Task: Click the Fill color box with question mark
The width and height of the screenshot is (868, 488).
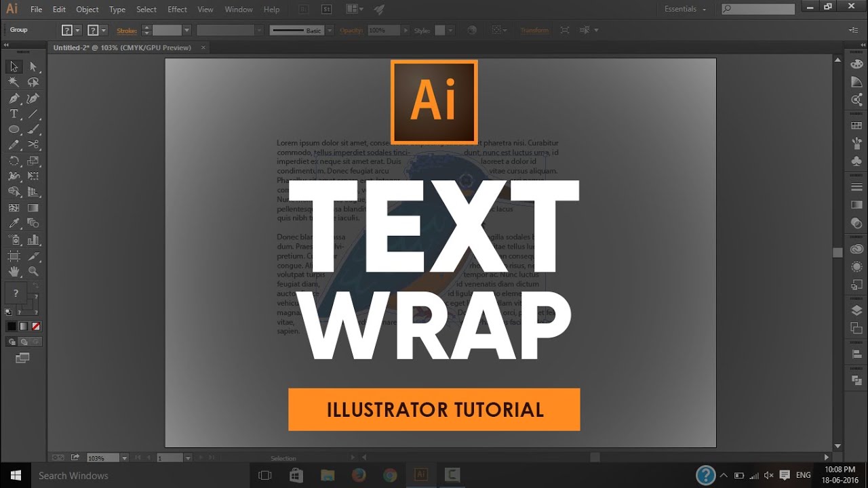Action: click(x=16, y=293)
